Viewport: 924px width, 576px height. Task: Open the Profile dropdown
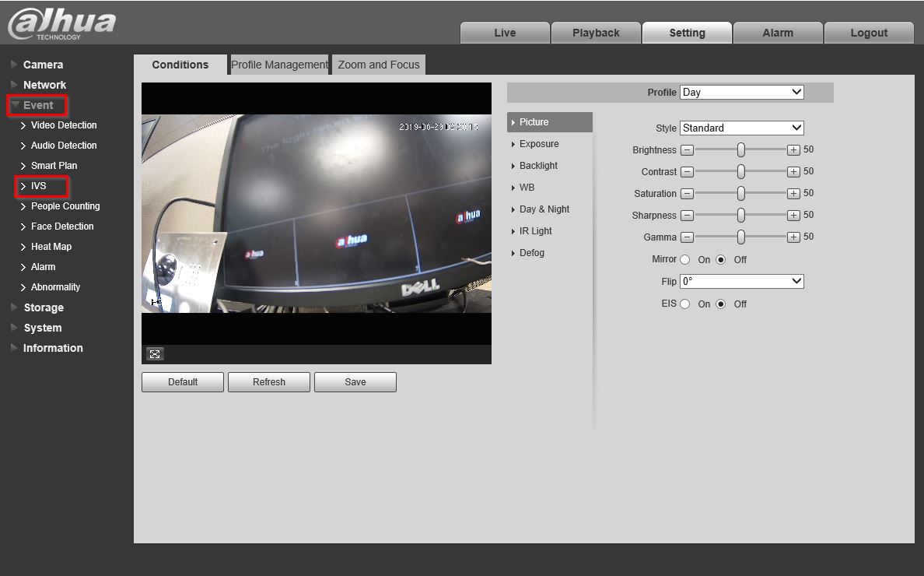[741, 92]
